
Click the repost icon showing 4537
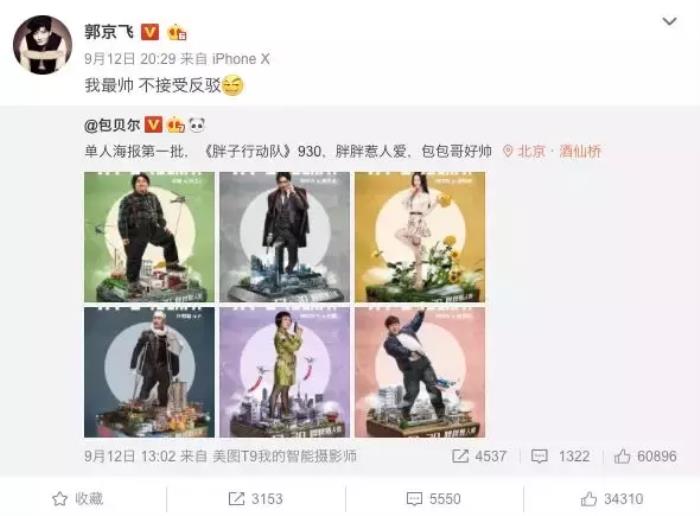460,456
